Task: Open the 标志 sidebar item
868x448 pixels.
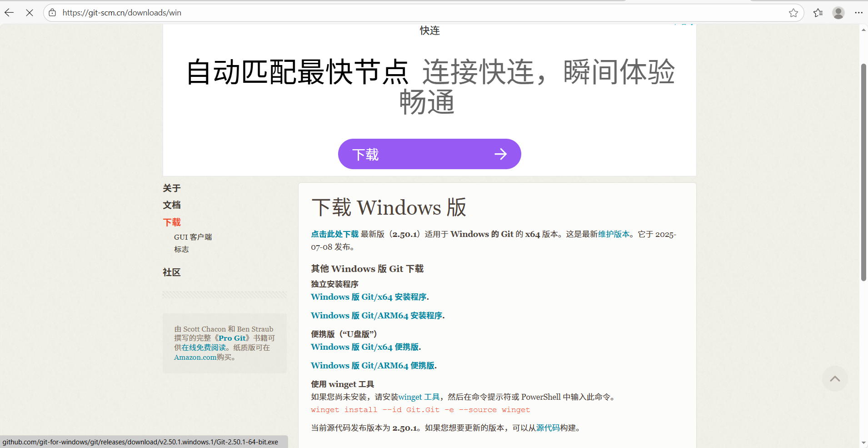Action: pyautogui.click(x=181, y=249)
